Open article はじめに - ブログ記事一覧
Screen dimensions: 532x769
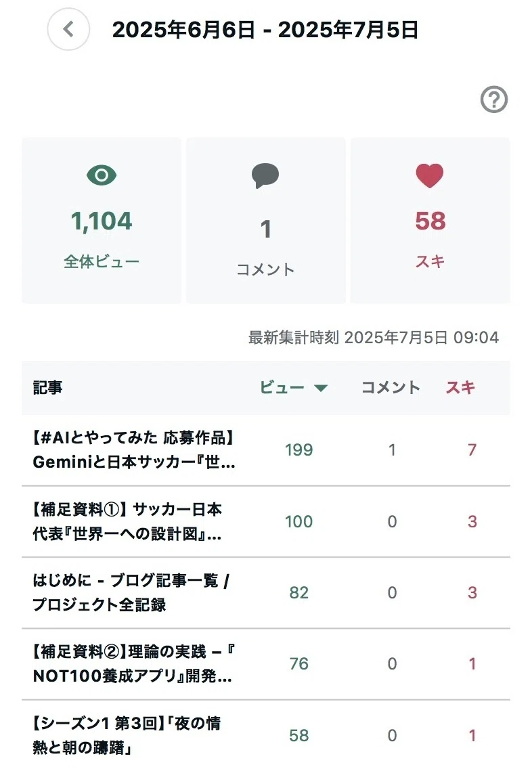point(131,592)
